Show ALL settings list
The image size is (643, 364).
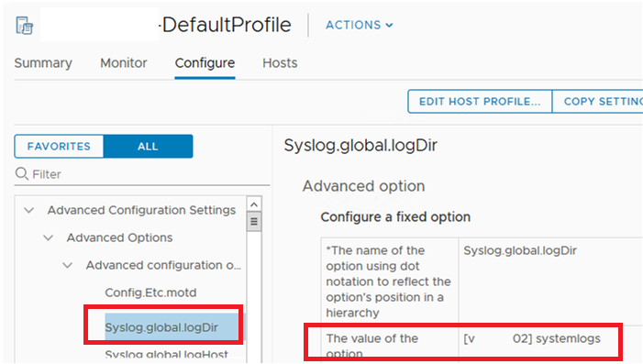point(148,147)
